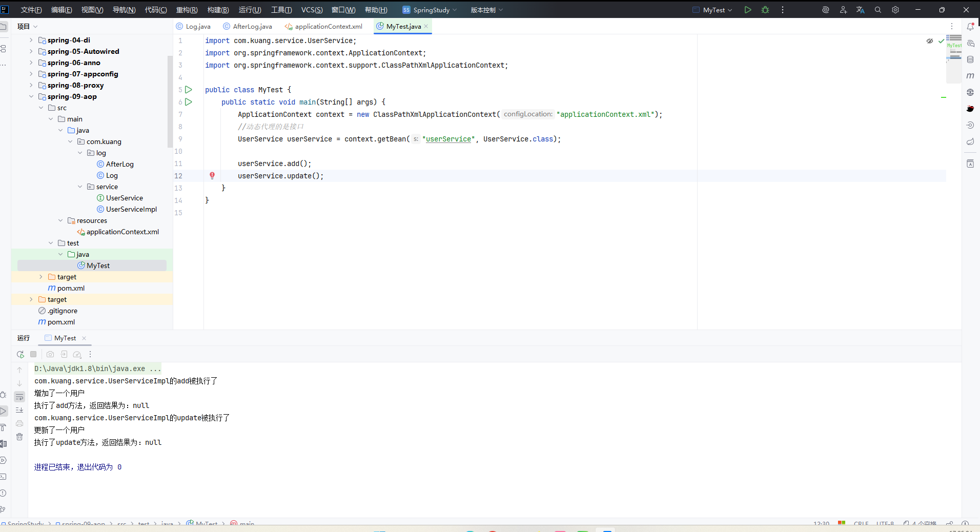Open the Structure tool window icon

pyautogui.click(x=3, y=49)
